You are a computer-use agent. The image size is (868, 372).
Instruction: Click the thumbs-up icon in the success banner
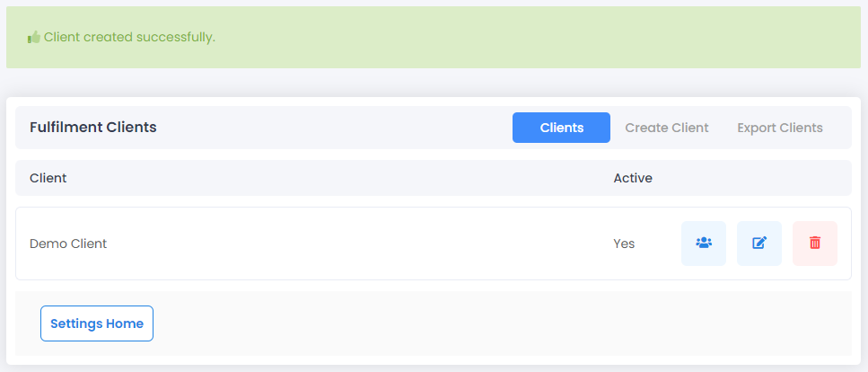coord(34,37)
